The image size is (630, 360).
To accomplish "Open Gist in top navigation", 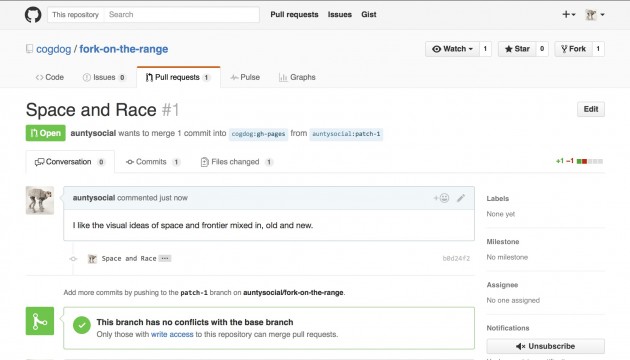I will (x=368, y=14).
